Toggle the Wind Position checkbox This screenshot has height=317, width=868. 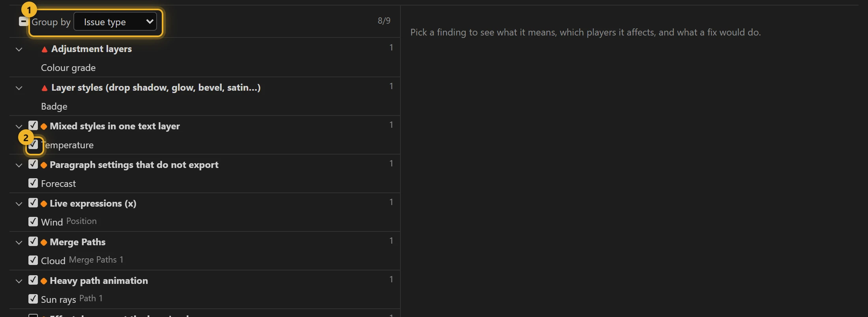click(33, 222)
